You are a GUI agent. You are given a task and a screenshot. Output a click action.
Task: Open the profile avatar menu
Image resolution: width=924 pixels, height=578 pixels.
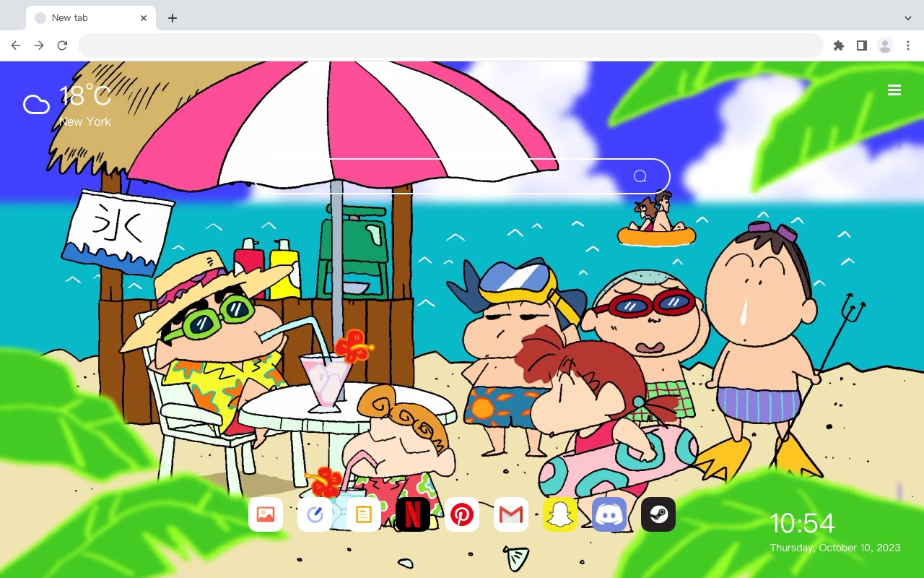(885, 46)
